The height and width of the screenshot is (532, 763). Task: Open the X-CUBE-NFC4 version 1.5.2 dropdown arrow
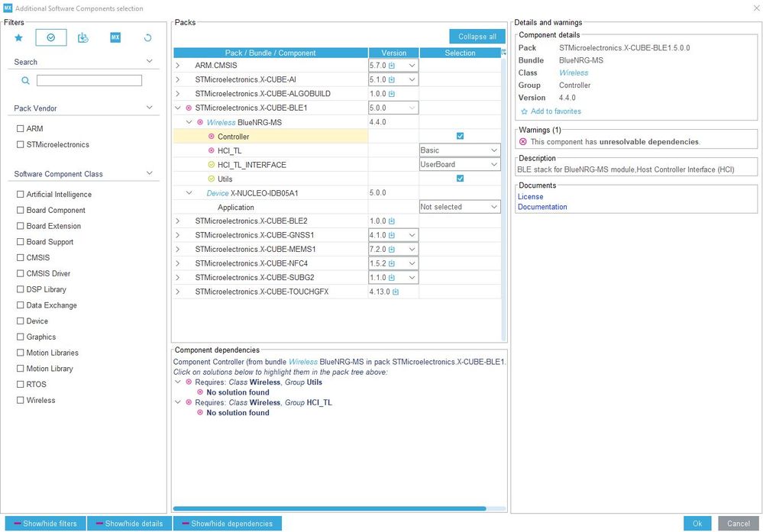[x=412, y=263]
